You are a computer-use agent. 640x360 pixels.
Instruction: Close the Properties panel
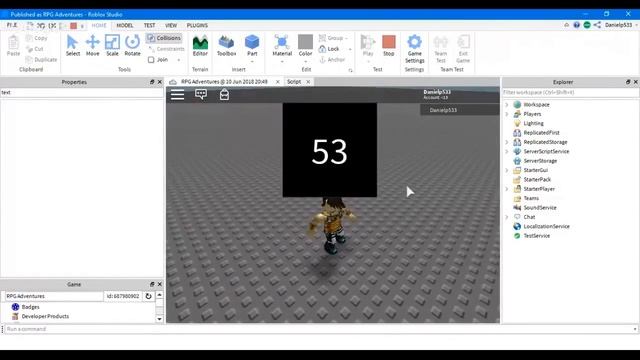point(160,82)
